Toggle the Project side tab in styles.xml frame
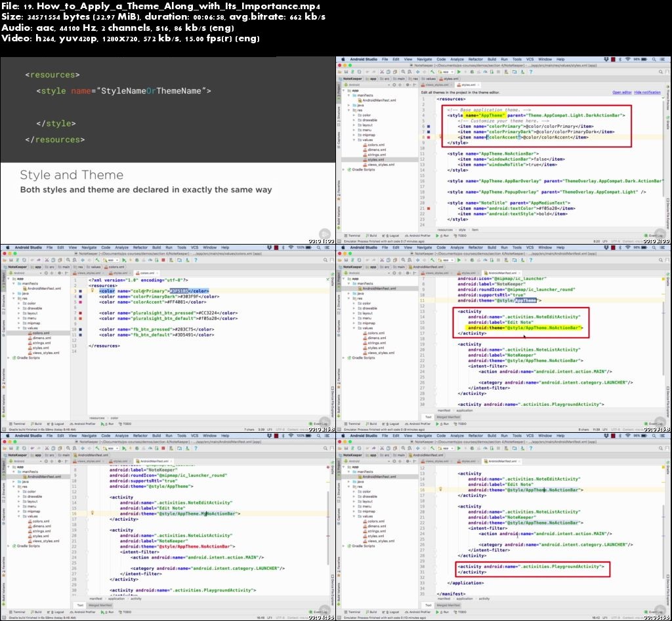Image resolution: width=672 pixels, height=621 pixels. click(339, 92)
